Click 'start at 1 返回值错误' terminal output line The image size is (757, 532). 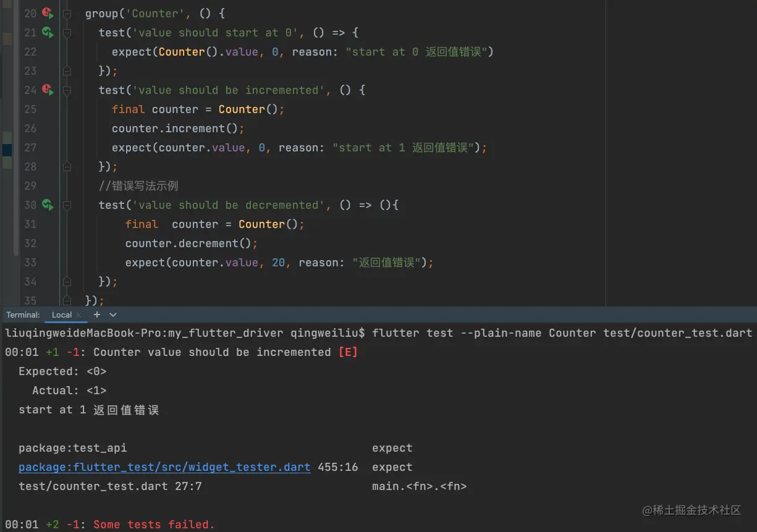point(89,410)
